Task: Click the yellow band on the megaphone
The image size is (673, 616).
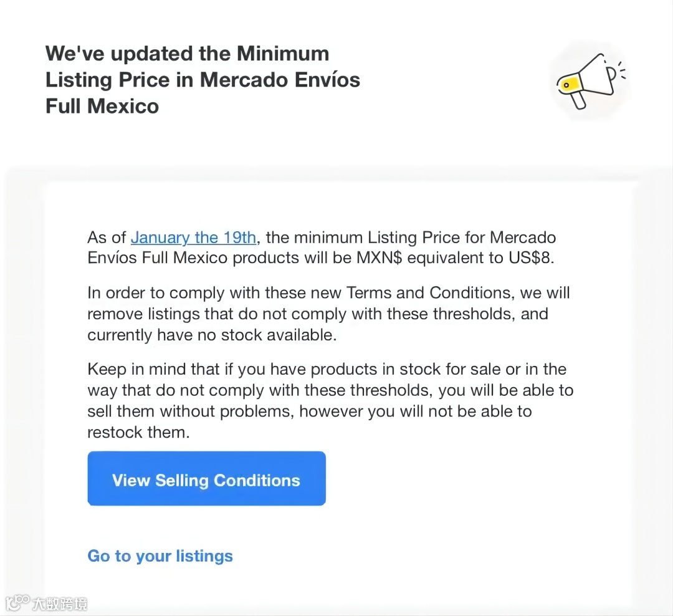Action: tap(571, 83)
